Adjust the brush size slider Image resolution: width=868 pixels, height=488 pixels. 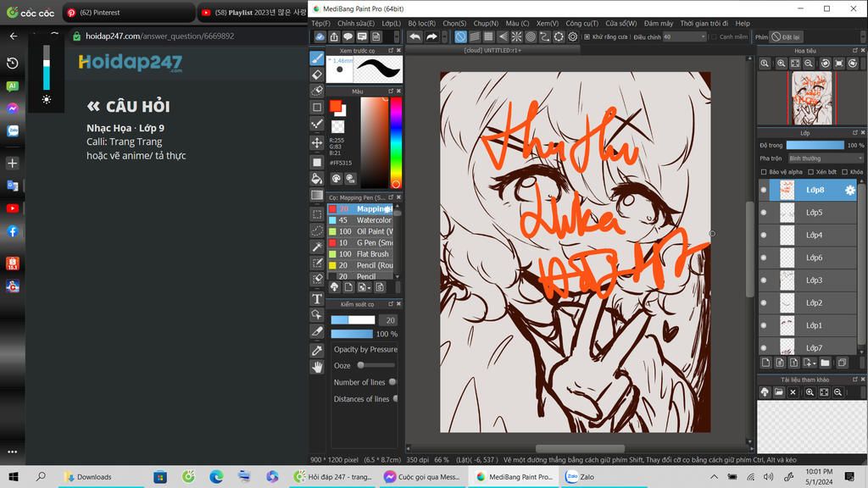click(x=353, y=320)
